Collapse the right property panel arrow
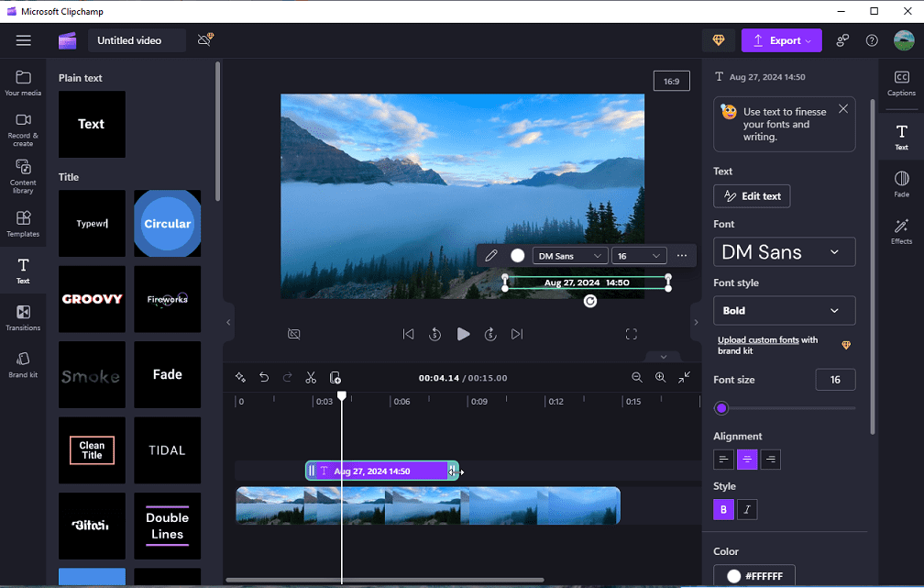The width and height of the screenshot is (924, 588). click(696, 322)
